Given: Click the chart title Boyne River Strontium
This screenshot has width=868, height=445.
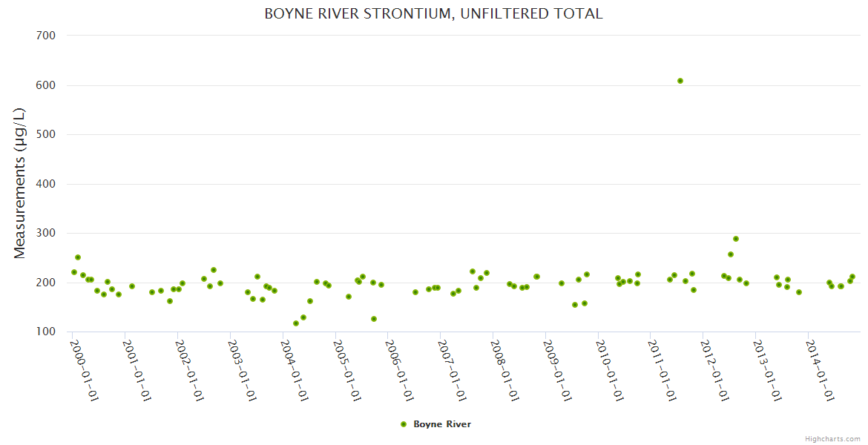Looking at the screenshot, I should click(433, 14).
